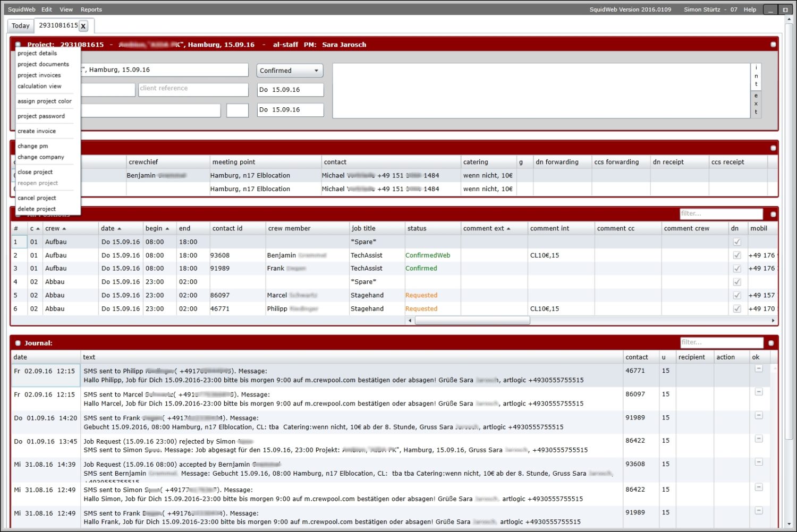Screen dimensions: 797x532
Task: Toggle ok box for contact 46771 entry
Action: [759, 369]
